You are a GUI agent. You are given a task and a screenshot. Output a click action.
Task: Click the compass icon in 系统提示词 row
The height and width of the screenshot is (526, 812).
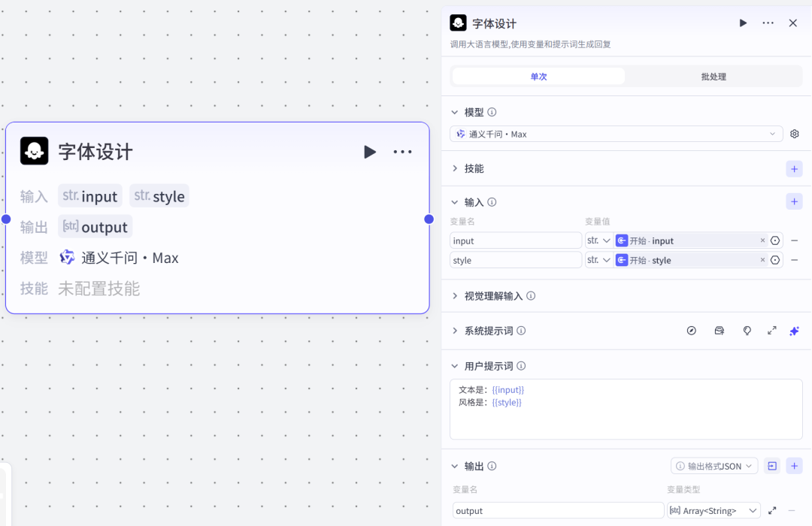point(692,331)
